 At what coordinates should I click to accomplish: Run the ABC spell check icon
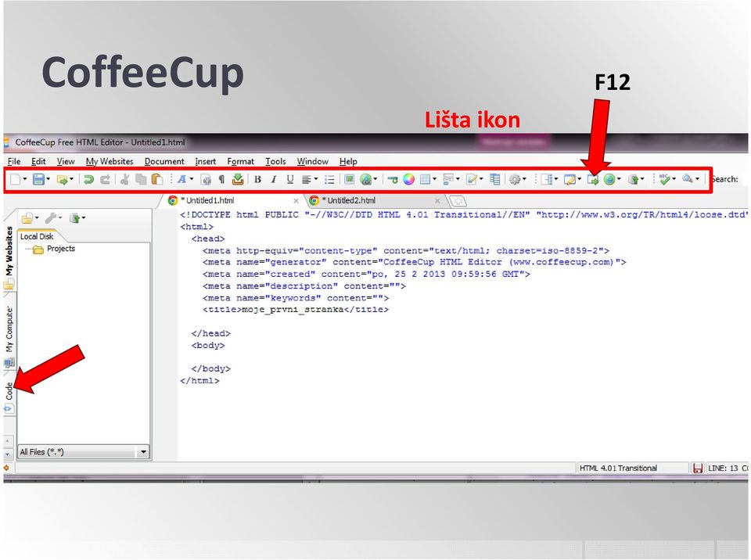coord(664,179)
